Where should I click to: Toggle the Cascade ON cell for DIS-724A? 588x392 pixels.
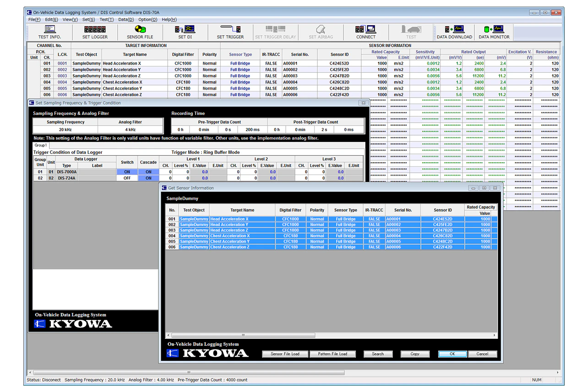(148, 178)
